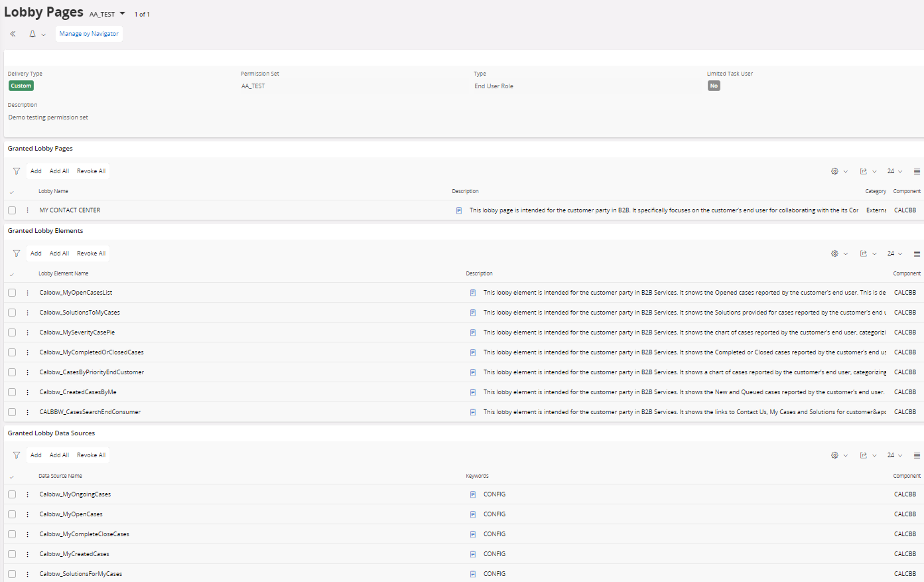Image resolution: width=924 pixels, height=582 pixels.
Task: Click settings gear in Granted Lobby Data Sources
Action: [834, 455]
